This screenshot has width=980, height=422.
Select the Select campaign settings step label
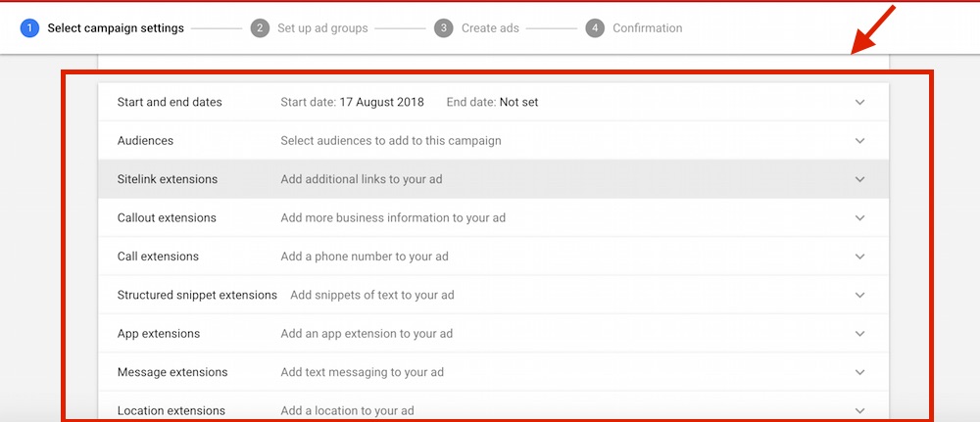click(x=116, y=28)
